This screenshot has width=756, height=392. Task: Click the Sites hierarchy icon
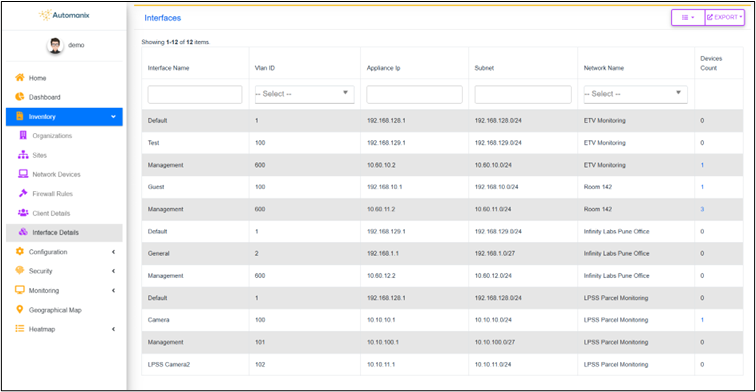click(x=23, y=155)
